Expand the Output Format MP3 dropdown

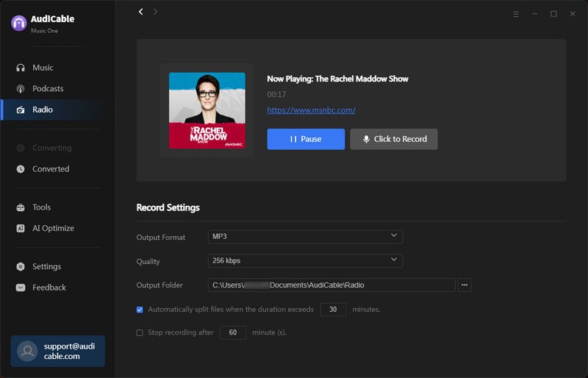[305, 237]
